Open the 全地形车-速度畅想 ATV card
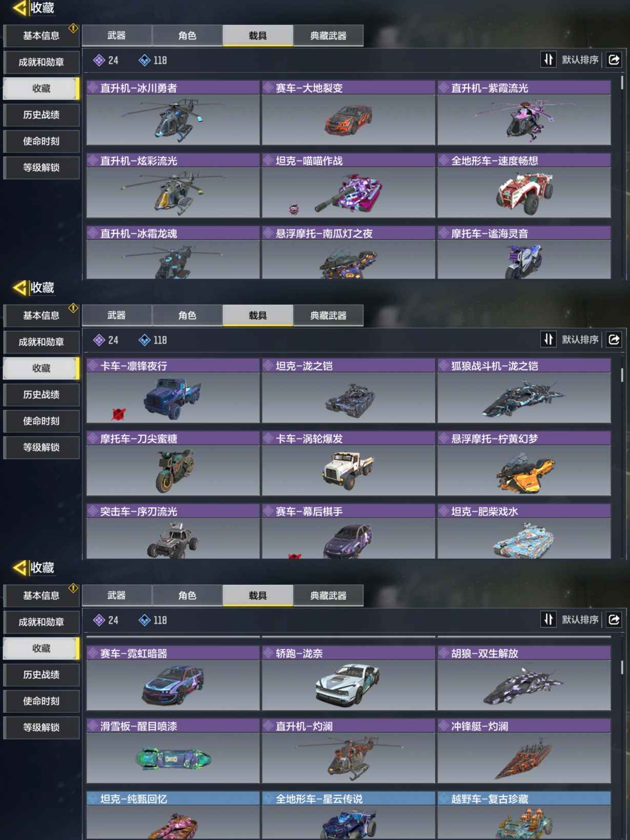The image size is (630, 840). click(524, 186)
